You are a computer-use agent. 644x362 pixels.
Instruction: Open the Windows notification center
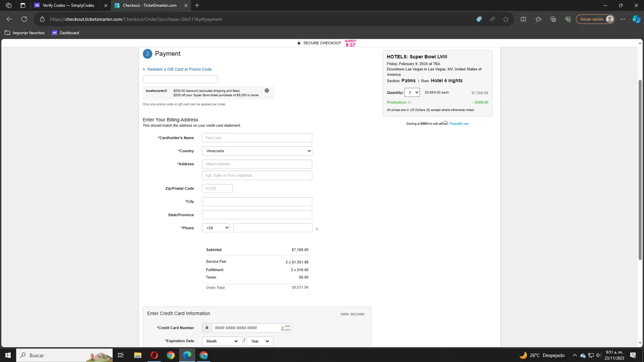(633, 355)
